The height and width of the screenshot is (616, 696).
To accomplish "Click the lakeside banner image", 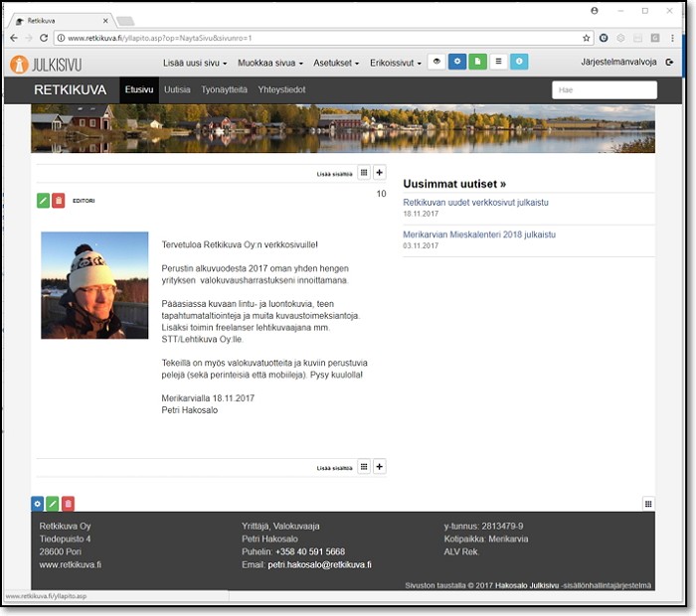I will tap(343, 128).
